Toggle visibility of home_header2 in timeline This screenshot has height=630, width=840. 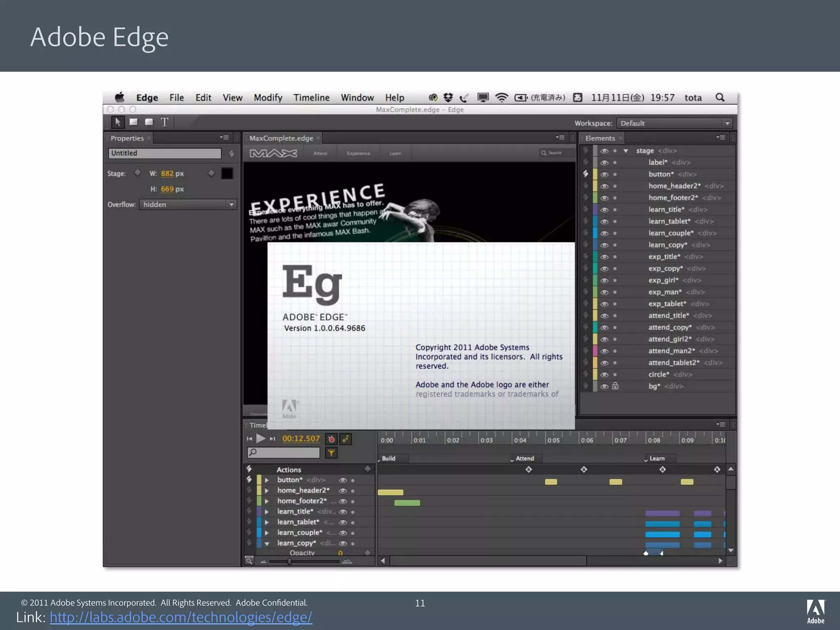click(343, 491)
